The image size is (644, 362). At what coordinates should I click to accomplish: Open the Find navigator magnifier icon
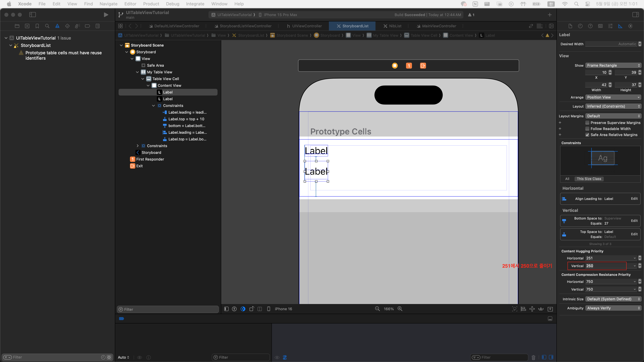[47, 26]
